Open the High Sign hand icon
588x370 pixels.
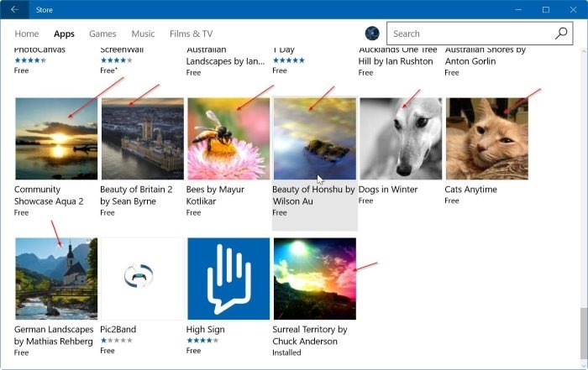point(228,279)
